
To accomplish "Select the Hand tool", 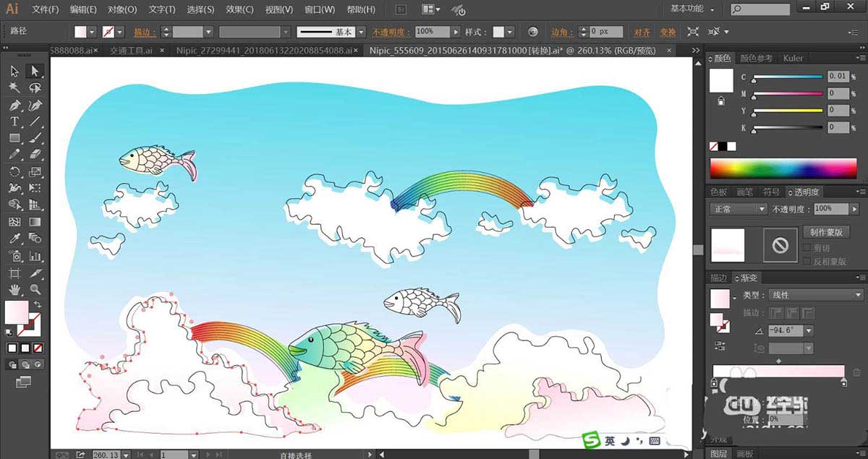I will [14, 290].
